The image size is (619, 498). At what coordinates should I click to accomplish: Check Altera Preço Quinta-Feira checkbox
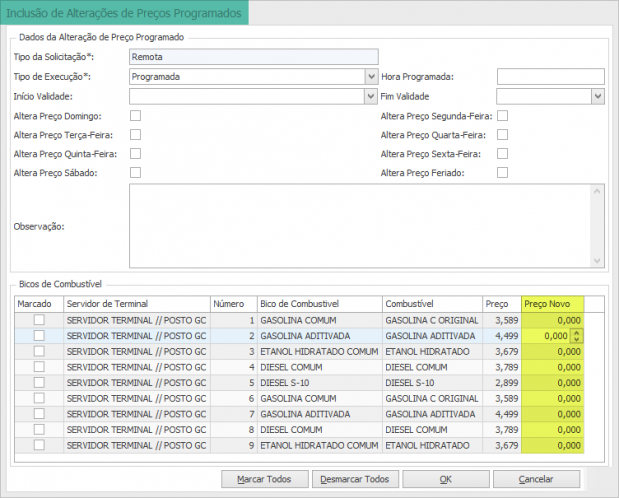click(x=135, y=154)
